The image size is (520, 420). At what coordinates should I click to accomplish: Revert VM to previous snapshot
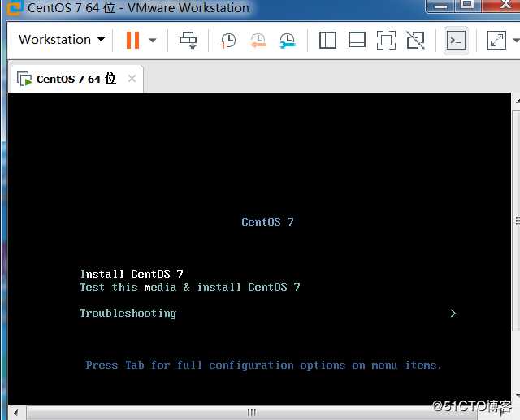pyautogui.click(x=258, y=41)
